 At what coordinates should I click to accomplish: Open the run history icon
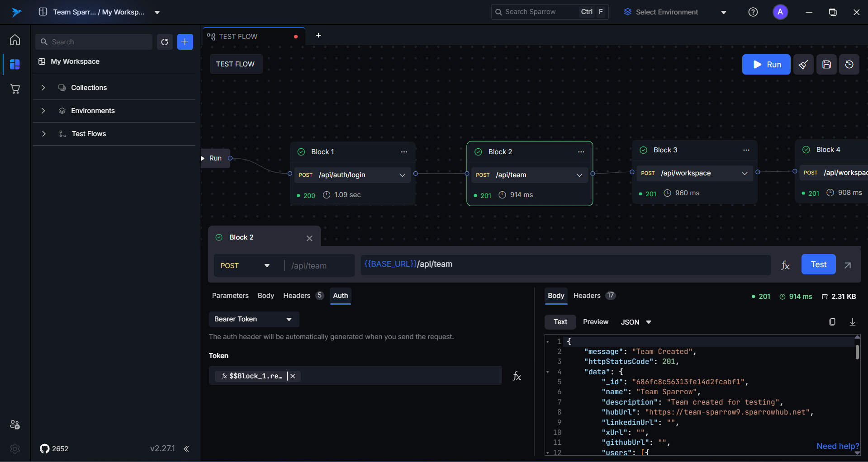pyautogui.click(x=849, y=65)
